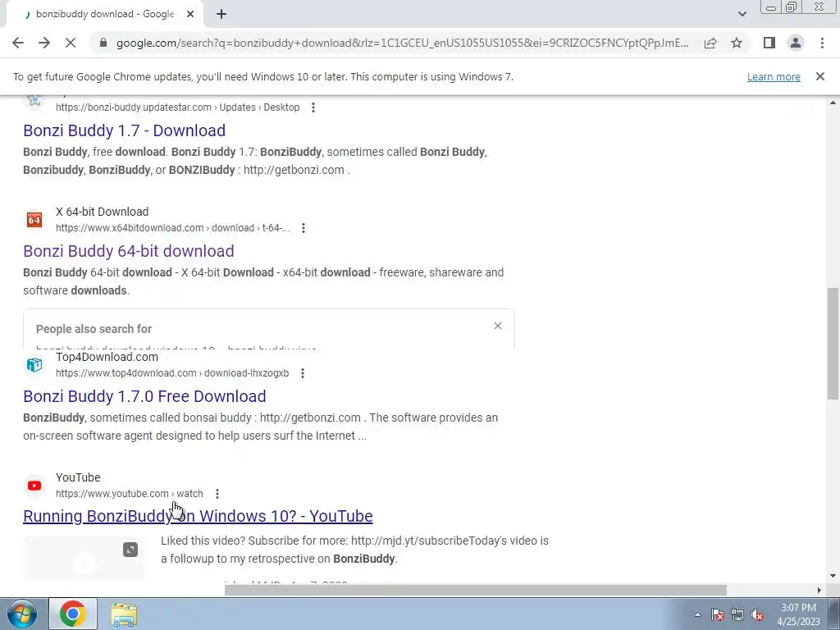840x630 pixels.
Task: Open Bonzi Buddy 64-bit download result
Action: [129, 251]
